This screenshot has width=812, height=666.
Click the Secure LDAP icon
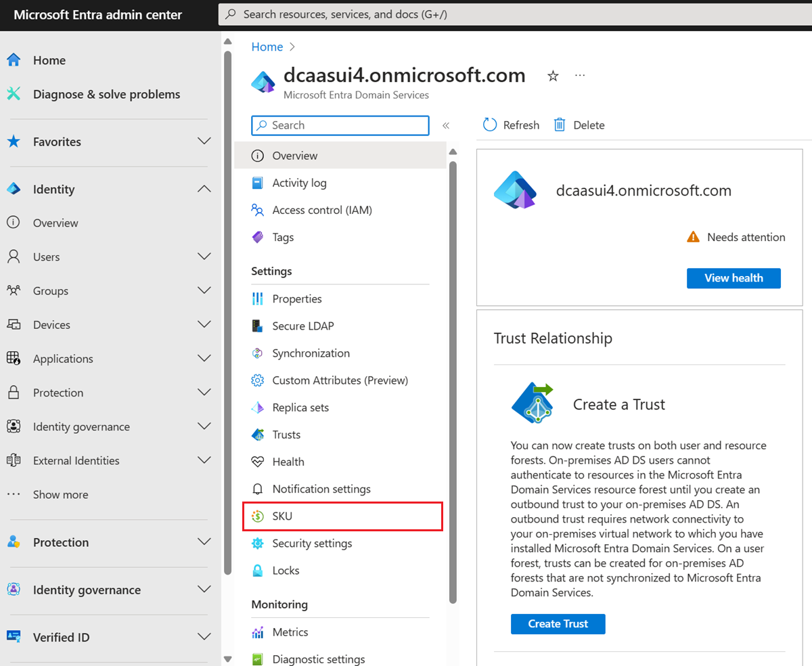(257, 326)
